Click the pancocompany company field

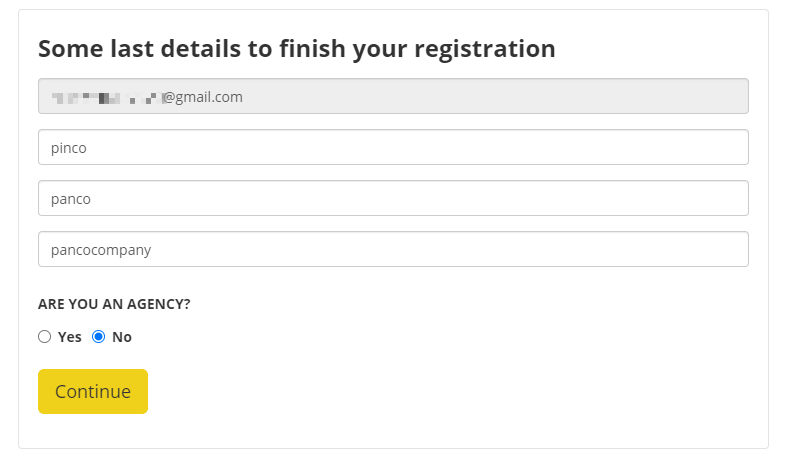[393, 249]
